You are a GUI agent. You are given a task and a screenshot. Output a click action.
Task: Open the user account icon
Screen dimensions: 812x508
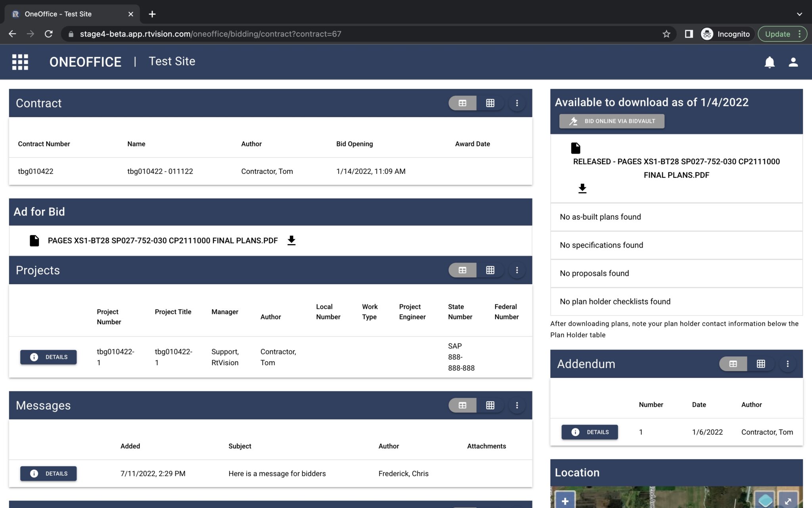point(793,62)
